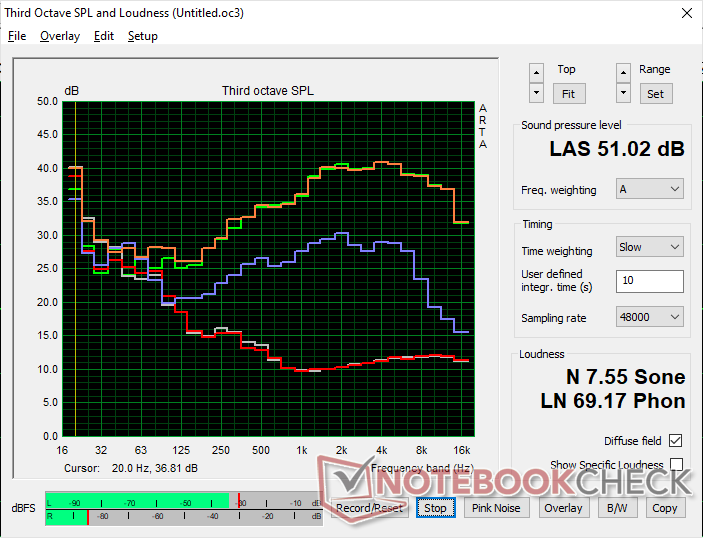The width and height of the screenshot is (703, 538).
Task: Open the Edit menu
Action: [104, 36]
